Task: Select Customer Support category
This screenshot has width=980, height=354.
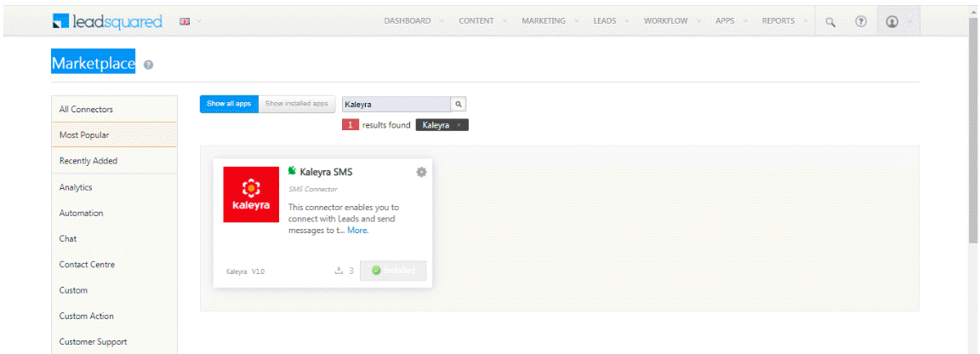Action: pyautogui.click(x=114, y=341)
